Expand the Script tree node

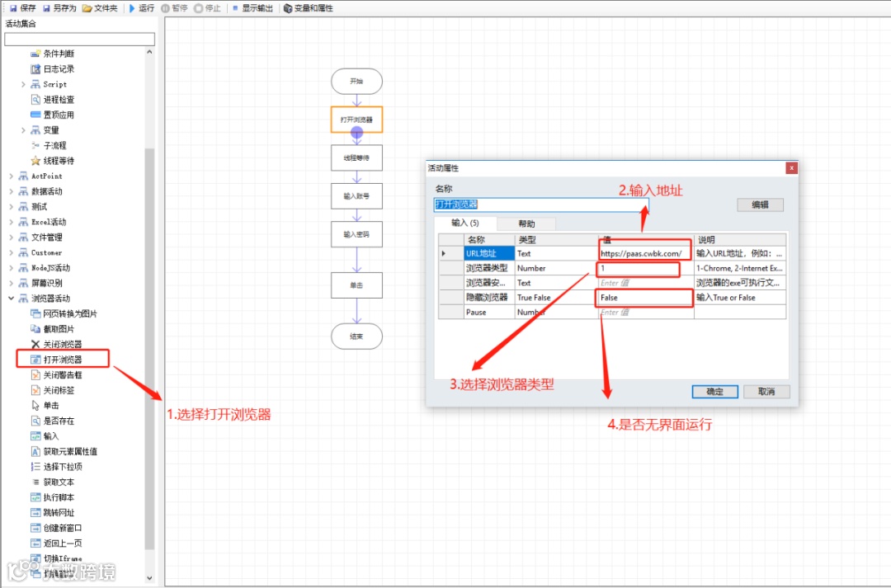click(x=23, y=84)
